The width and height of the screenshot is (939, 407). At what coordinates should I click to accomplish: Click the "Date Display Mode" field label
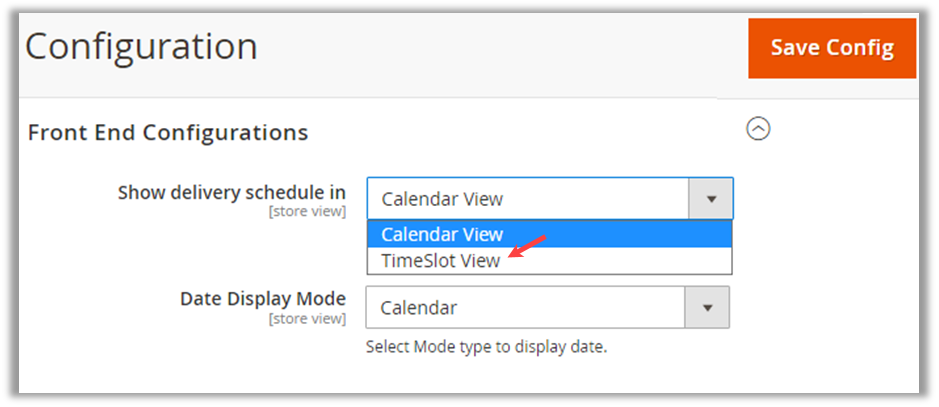(x=263, y=298)
